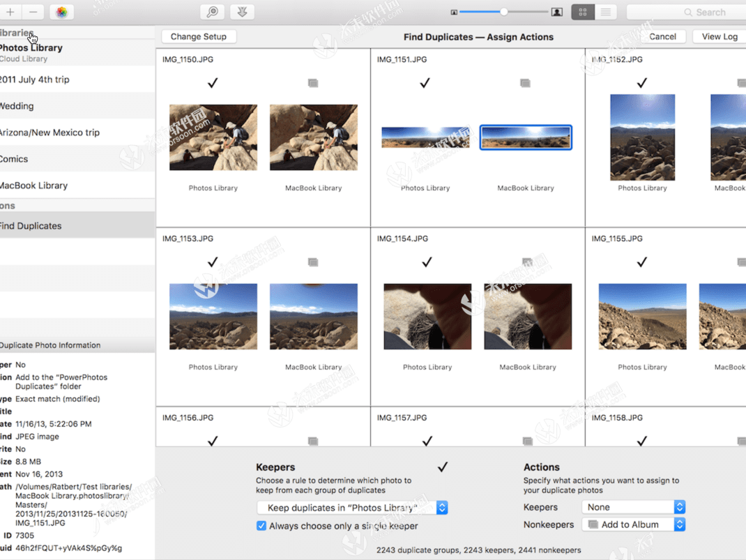This screenshot has height=560, width=746.
Task: Switch to grid view using the grid icon
Action: 583,12
